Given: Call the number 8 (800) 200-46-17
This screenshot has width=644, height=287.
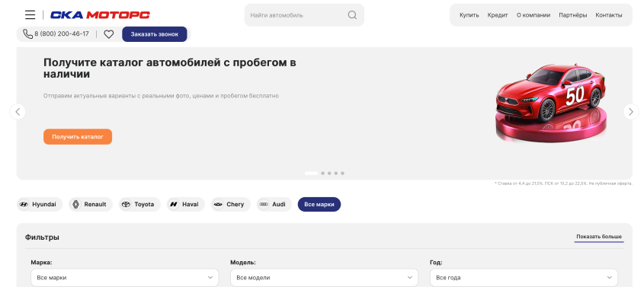Looking at the screenshot, I should 62,34.
